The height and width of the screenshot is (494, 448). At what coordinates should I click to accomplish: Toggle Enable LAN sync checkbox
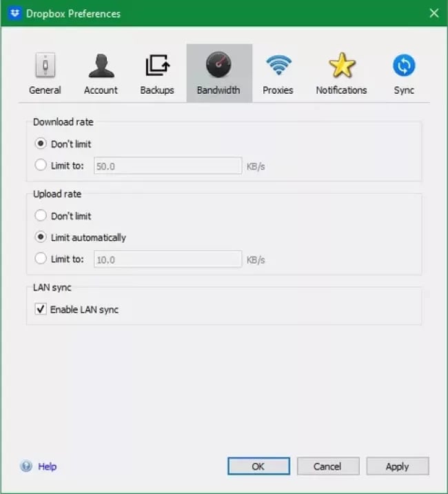(x=41, y=309)
